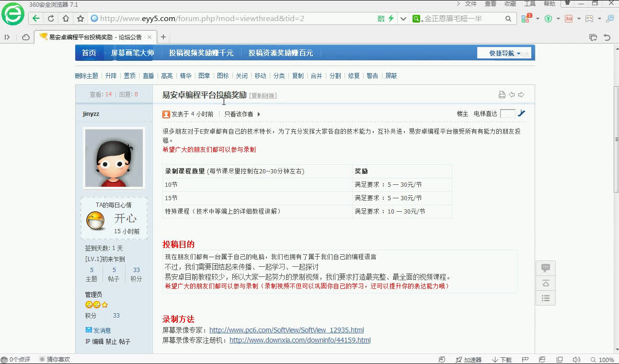The height and width of the screenshot is (364, 619).
Task: Open a new tab with plus button
Action: coord(163,37)
